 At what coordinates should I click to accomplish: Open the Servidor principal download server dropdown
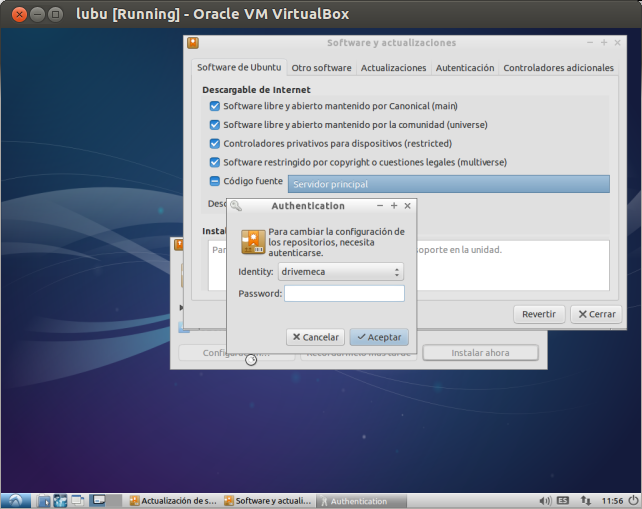click(448, 184)
